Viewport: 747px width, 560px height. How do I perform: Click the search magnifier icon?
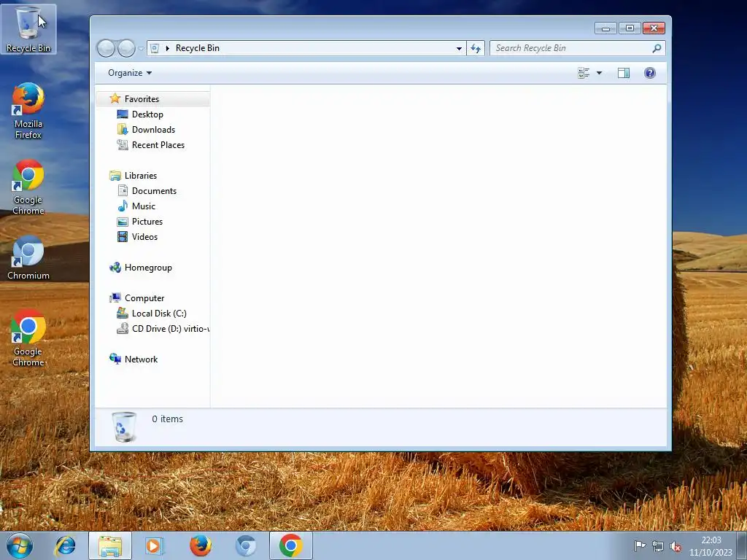[657, 48]
